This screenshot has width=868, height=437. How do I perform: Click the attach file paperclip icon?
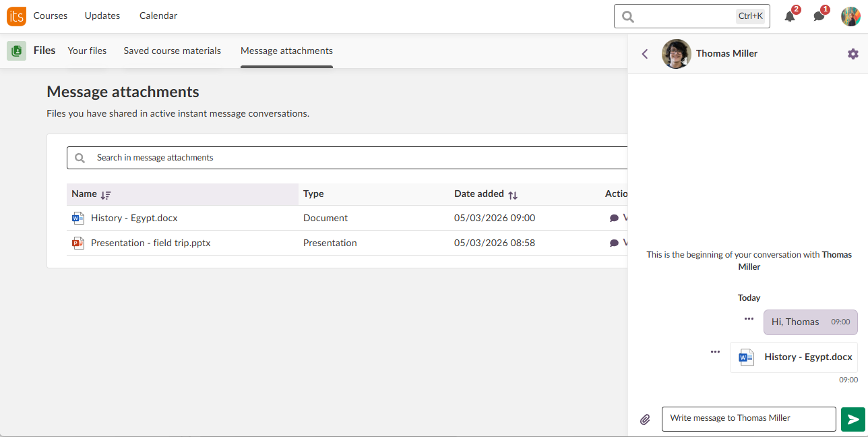coord(645,419)
